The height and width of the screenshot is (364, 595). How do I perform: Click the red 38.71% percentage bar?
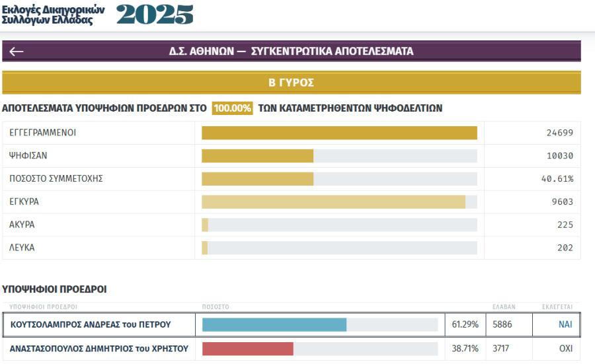click(248, 349)
